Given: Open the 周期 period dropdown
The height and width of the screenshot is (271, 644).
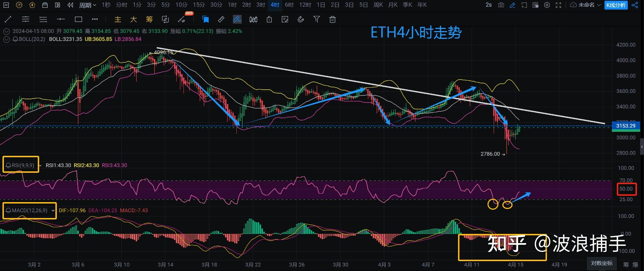Looking at the screenshot, I should click(88, 5).
